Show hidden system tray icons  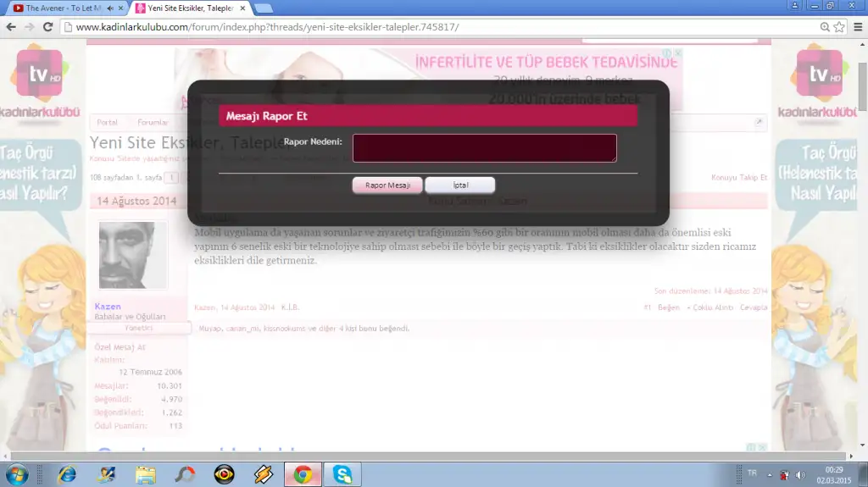[769, 474]
